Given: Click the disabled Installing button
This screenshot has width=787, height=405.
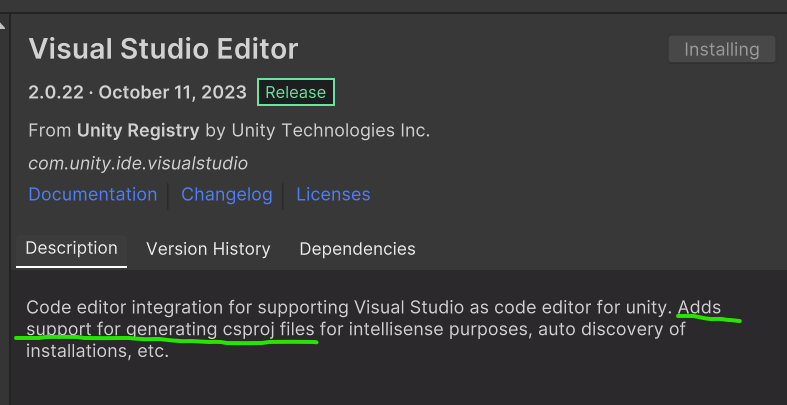Looking at the screenshot, I should 721,49.
